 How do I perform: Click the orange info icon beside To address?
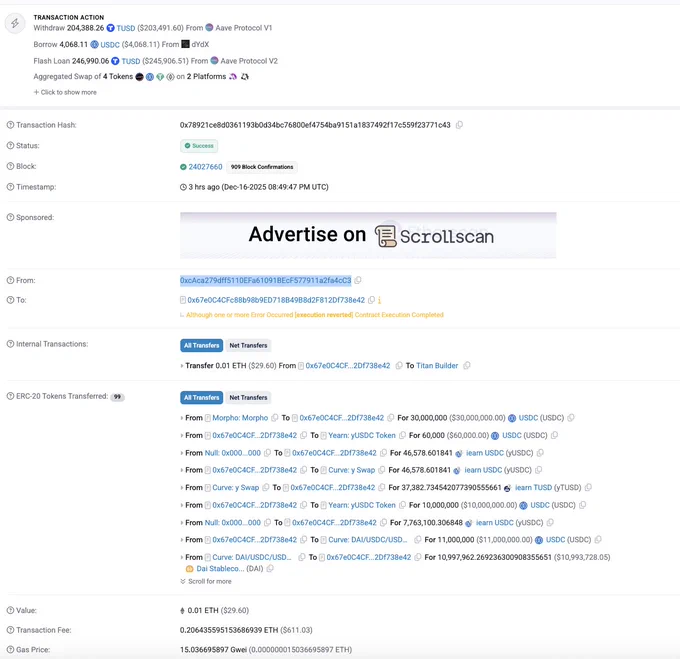coord(379,300)
